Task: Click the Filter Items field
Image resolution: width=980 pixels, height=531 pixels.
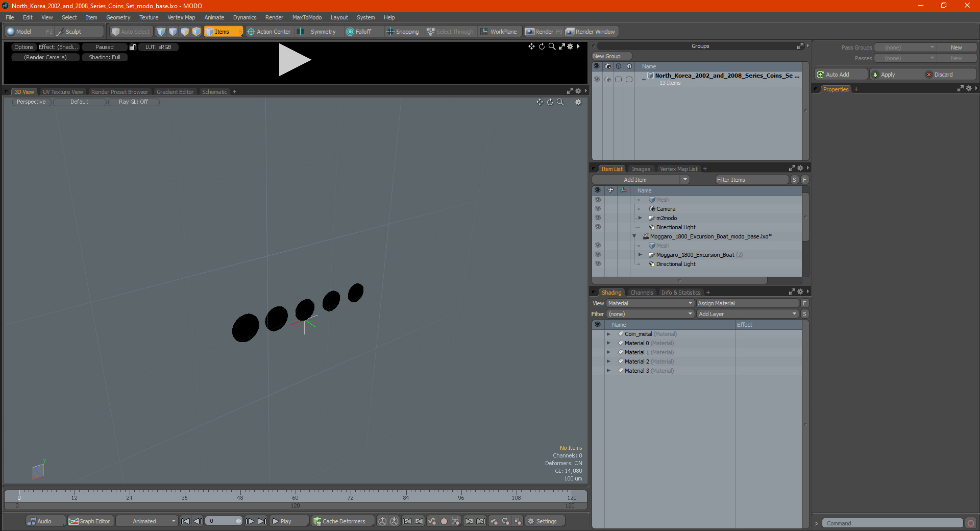Action: coord(752,180)
